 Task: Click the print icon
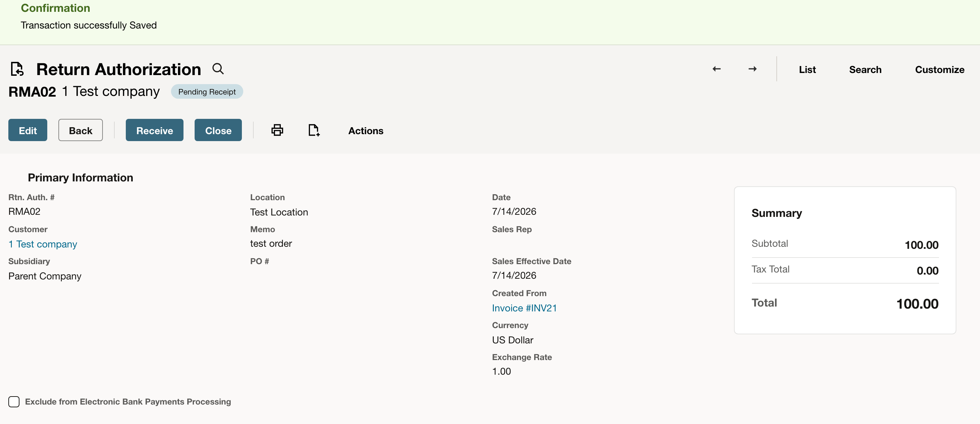pos(277,130)
